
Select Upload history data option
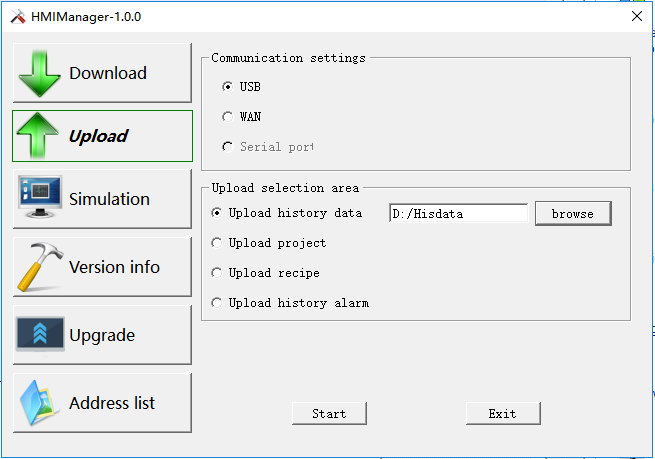tap(217, 213)
